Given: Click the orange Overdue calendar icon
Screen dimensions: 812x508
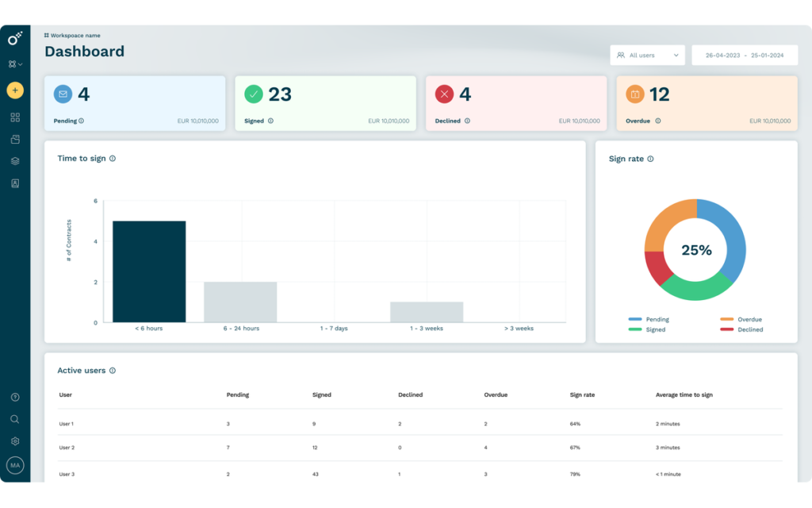Looking at the screenshot, I should coord(635,94).
